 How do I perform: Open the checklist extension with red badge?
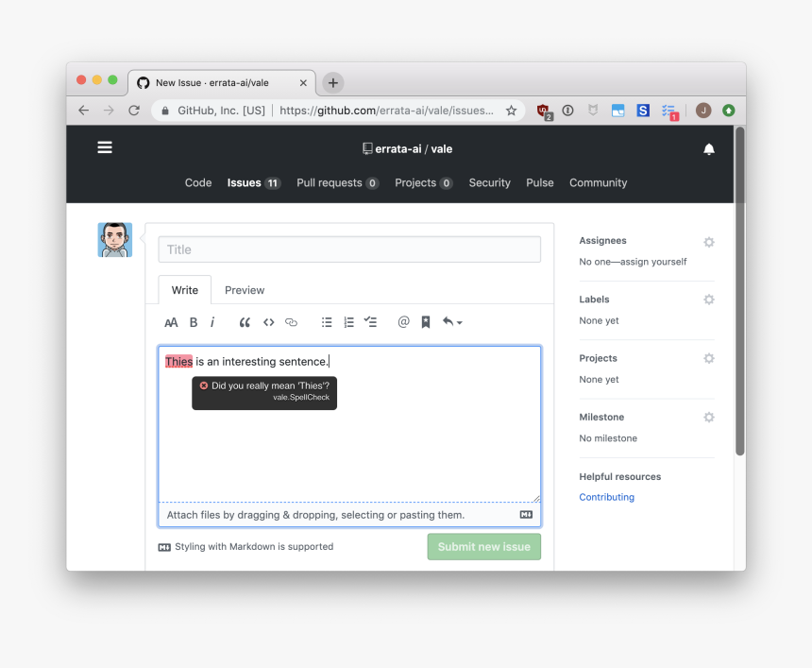669,111
